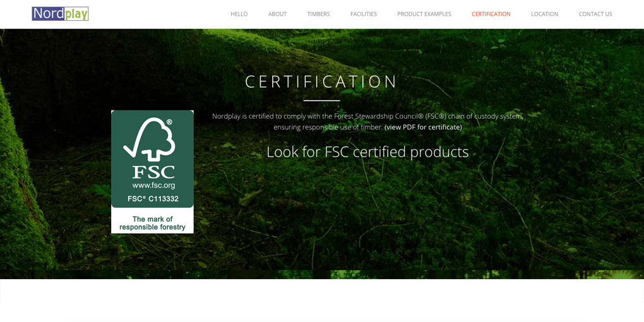Click the Nordplay logo
This screenshot has width=644, height=322.
click(x=60, y=14)
